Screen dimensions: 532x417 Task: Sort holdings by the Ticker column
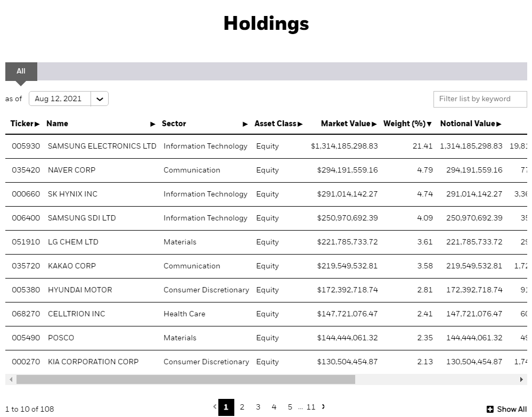[x=25, y=124]
